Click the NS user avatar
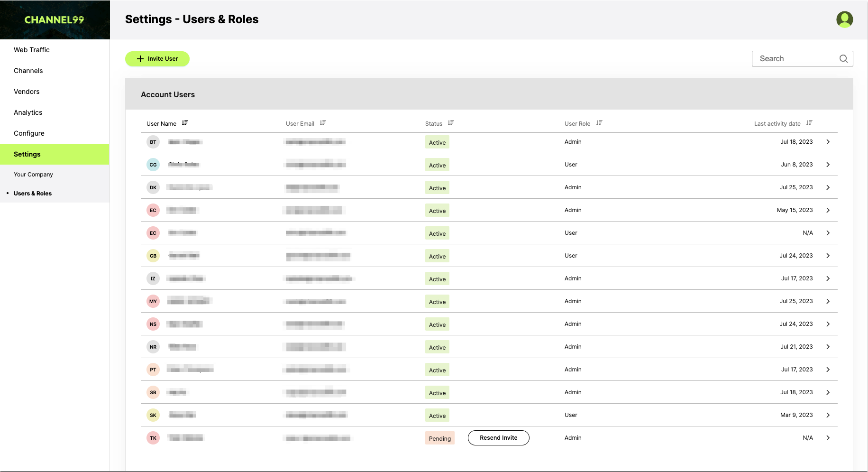The height and width of the screenshot is (472, 868). click(x=153, y=324)
